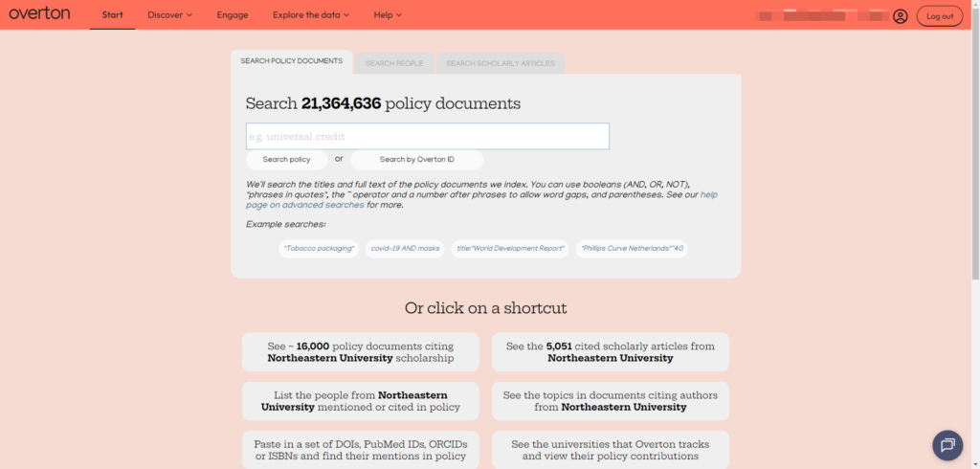Screen dimensions: 980x469
Task: Open shortcut for 5,051 cited scholarly articles
Action: [610, 352]
